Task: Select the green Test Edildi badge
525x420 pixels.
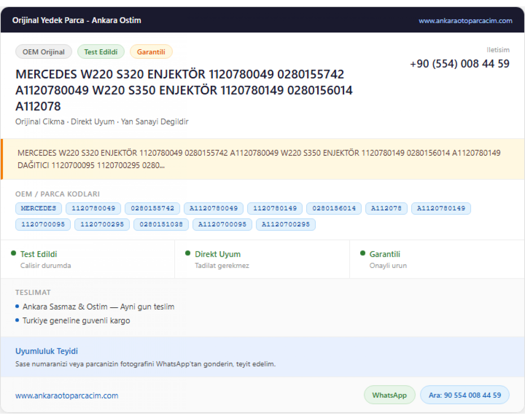Action: coord(101,52)
